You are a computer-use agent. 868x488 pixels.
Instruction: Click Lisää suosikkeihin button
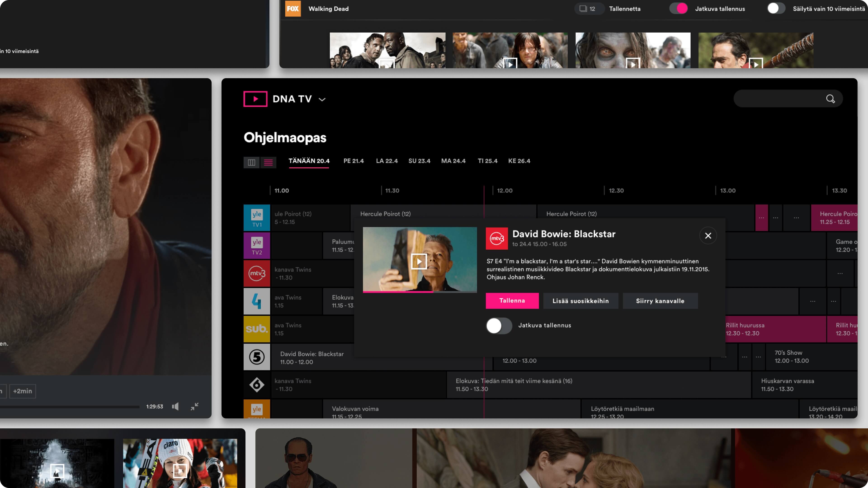580,301
